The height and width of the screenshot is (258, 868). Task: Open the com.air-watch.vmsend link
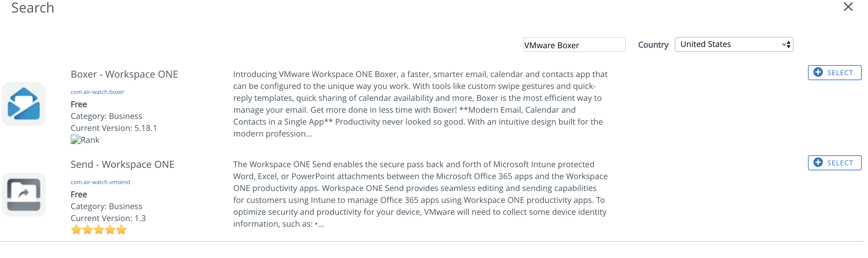pyautogui.click(x=100, y=182)
